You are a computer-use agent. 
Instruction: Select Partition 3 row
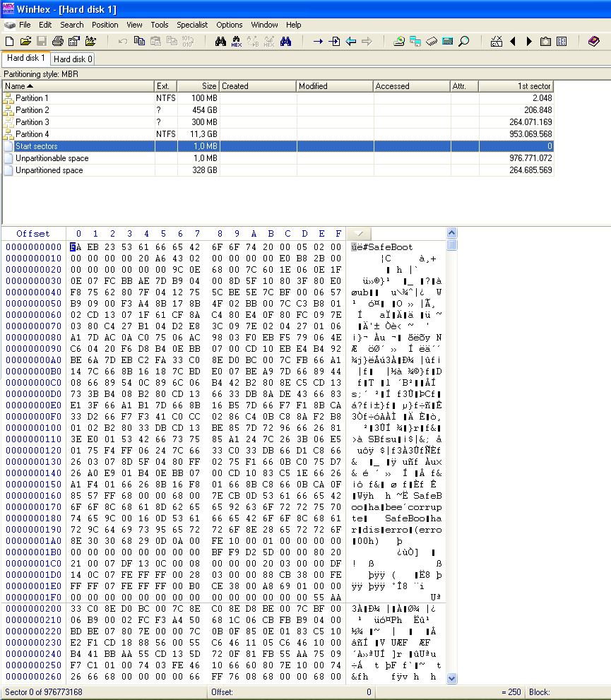(278, 122)
